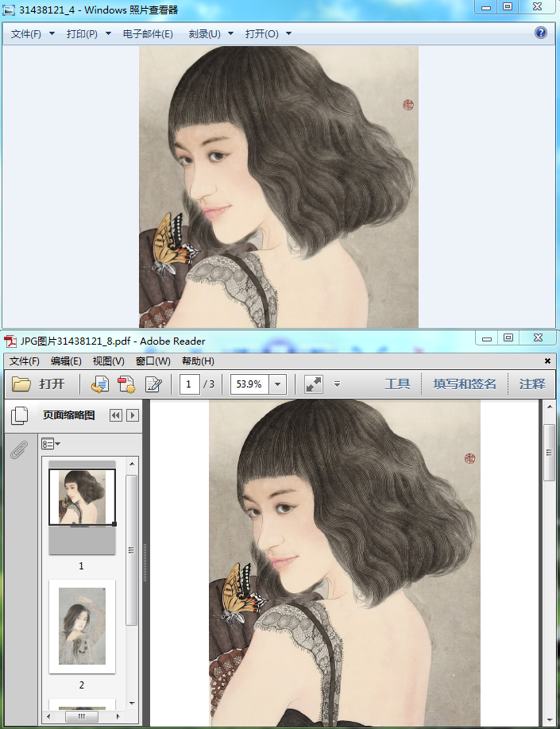560x729 pixels.
Task: Click the blue help icon in Photo Viewer
Action: [540, 33]
